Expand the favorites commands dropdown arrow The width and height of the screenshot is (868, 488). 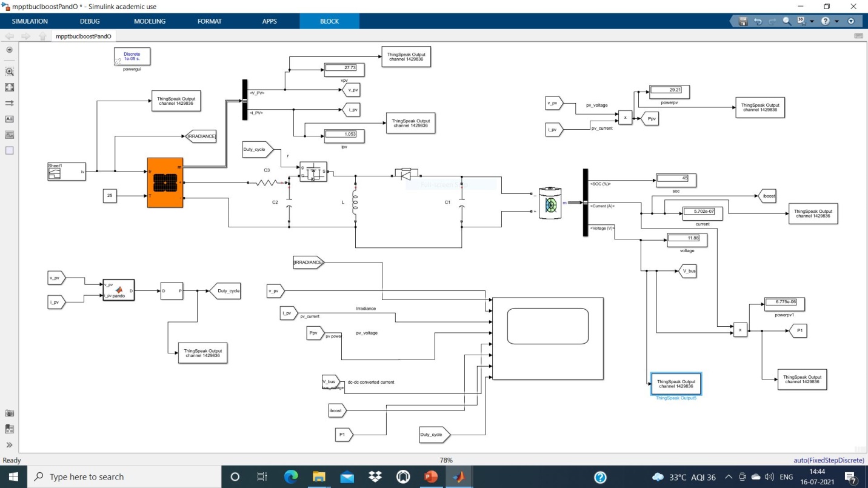click(811, 21)
